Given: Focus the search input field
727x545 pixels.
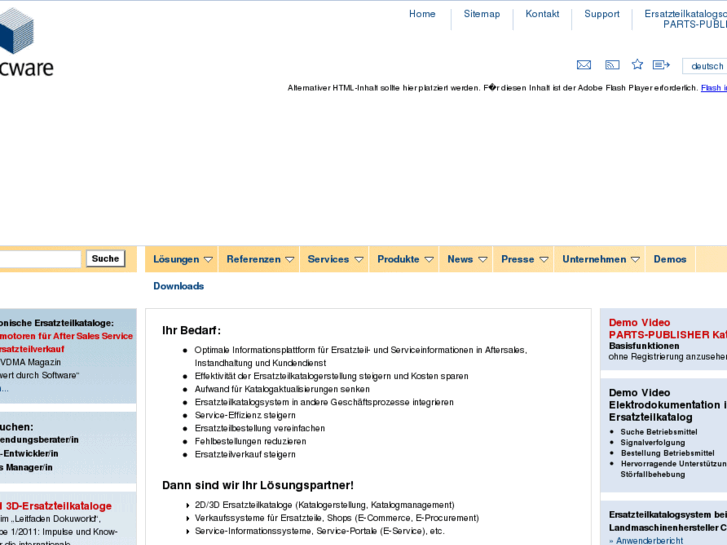Looking at the screenshot, I should [40, 259].
